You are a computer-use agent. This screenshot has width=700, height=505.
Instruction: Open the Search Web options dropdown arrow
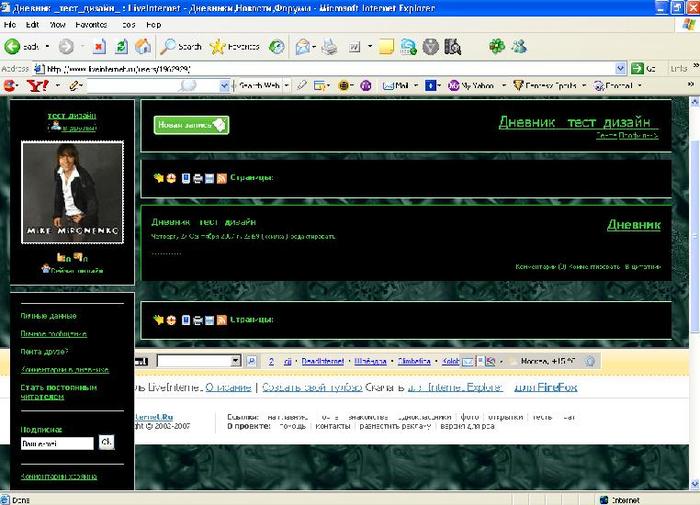coord(287,85)
